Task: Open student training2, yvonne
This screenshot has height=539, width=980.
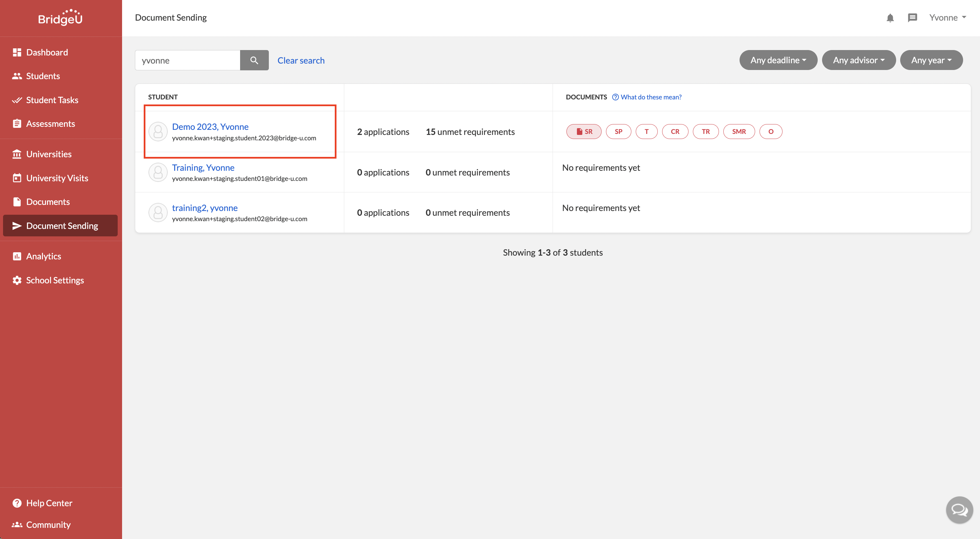Action: [205, 208]
